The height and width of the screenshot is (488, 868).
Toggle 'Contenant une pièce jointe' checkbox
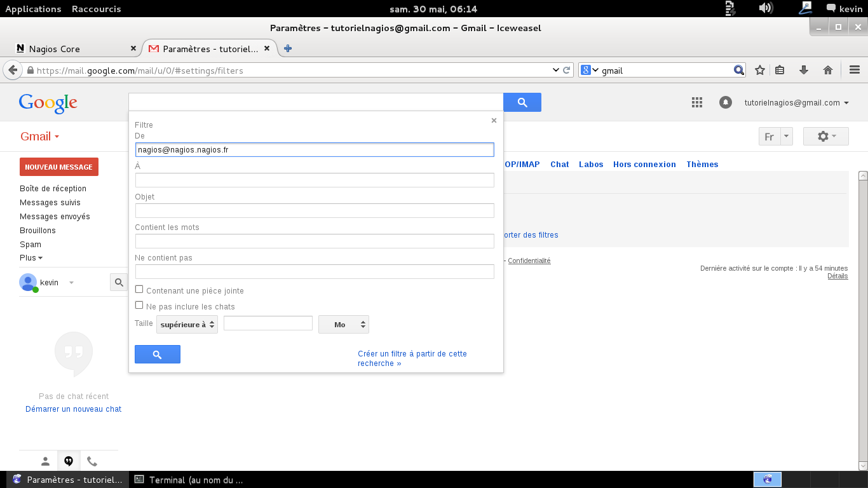139,289
